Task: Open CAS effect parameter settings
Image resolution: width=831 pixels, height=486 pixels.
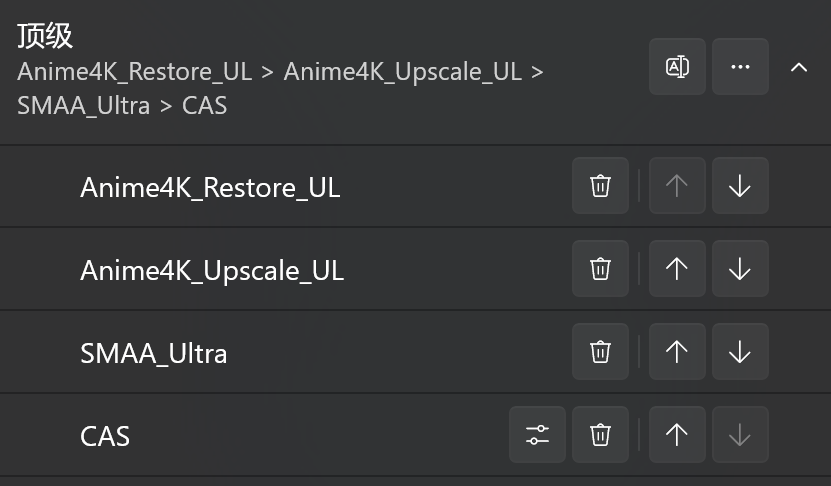Action: point(538,435)
